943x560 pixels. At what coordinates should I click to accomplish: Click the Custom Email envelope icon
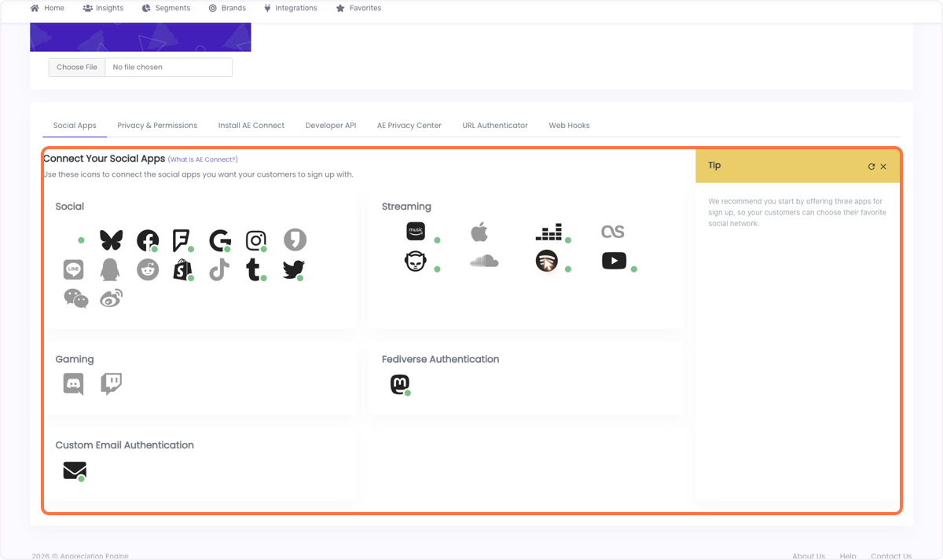75,470
